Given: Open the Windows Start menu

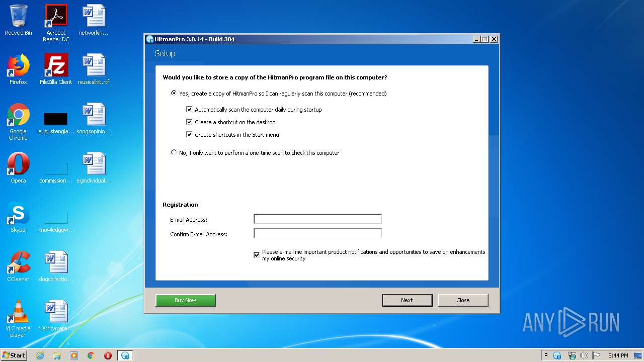Looking at the screenshot, I should click(14, 355).
